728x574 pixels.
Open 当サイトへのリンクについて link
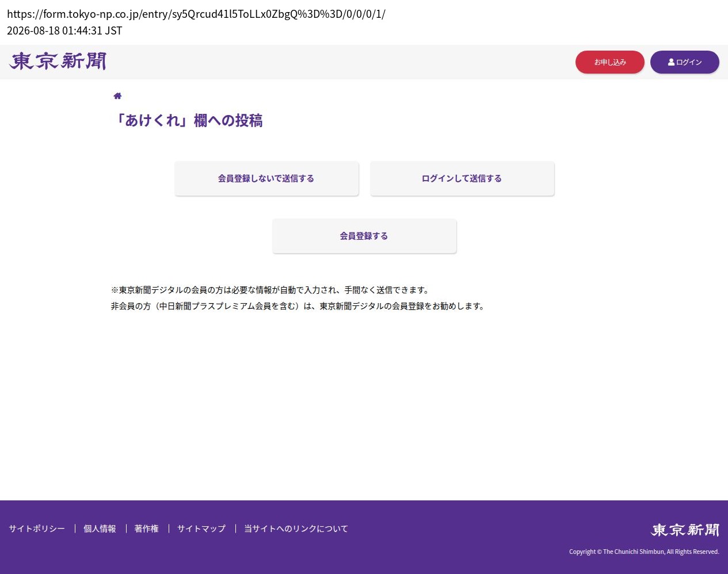click(x=296, y=529)
